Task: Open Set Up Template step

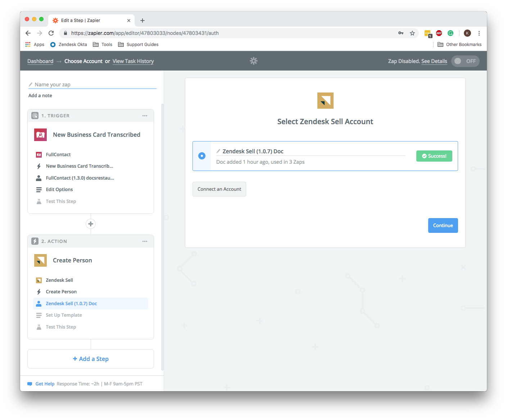Action: point(91,315)
